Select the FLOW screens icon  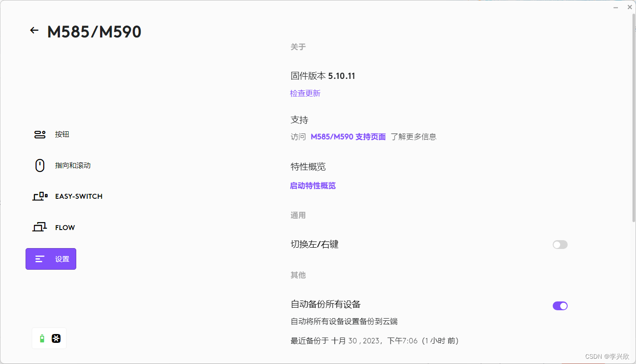tap(40, 227)
